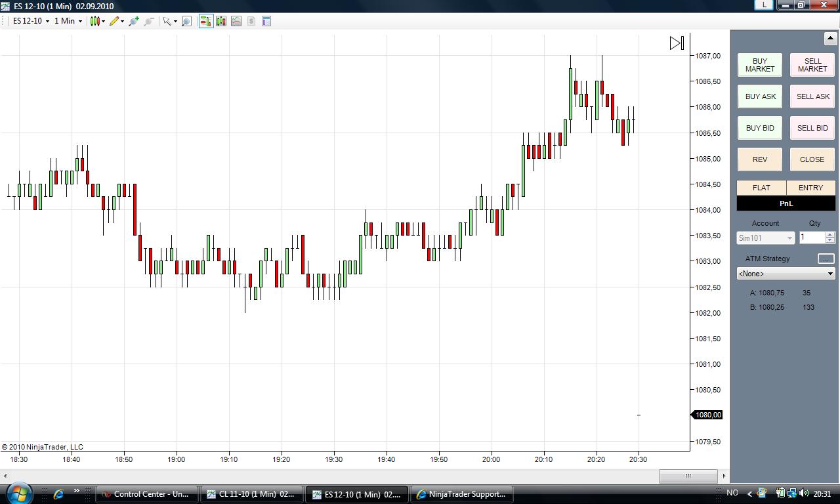Image resolution: width=840 pixels, height=504 pixels.
Task: Click the greyed zoom out magnifier
Action: (x=149, y=21)
